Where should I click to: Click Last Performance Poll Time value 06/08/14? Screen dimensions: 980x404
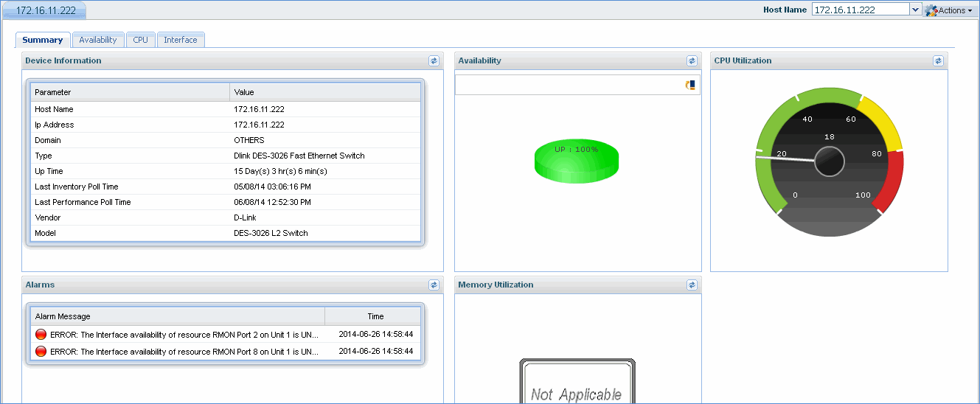273,202
